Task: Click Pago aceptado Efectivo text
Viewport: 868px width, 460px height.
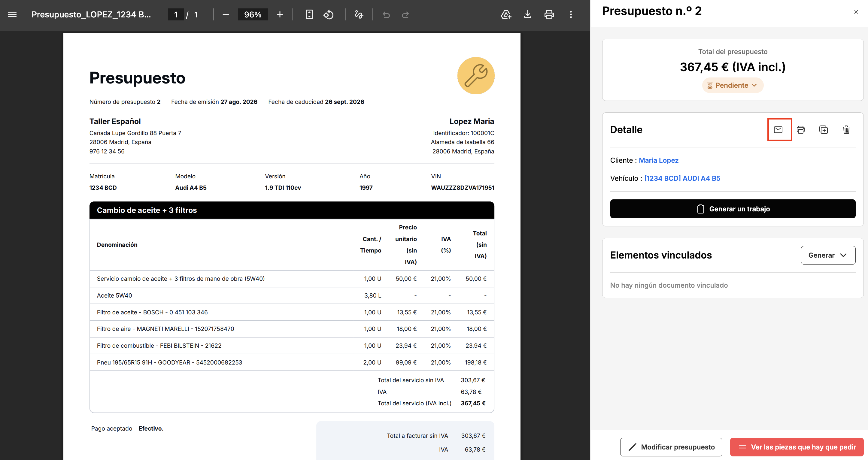Action: coord(127,428)
